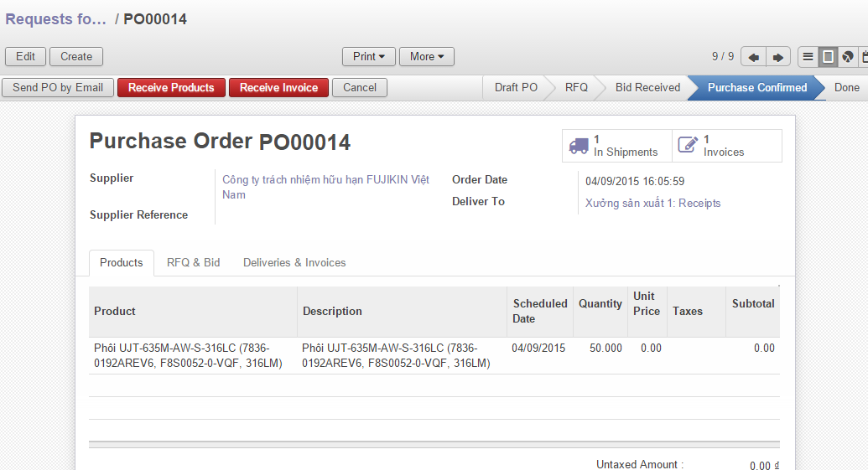868x470 pixels.
Task: Switch to list view icon
Action: (x=808, y=57)
